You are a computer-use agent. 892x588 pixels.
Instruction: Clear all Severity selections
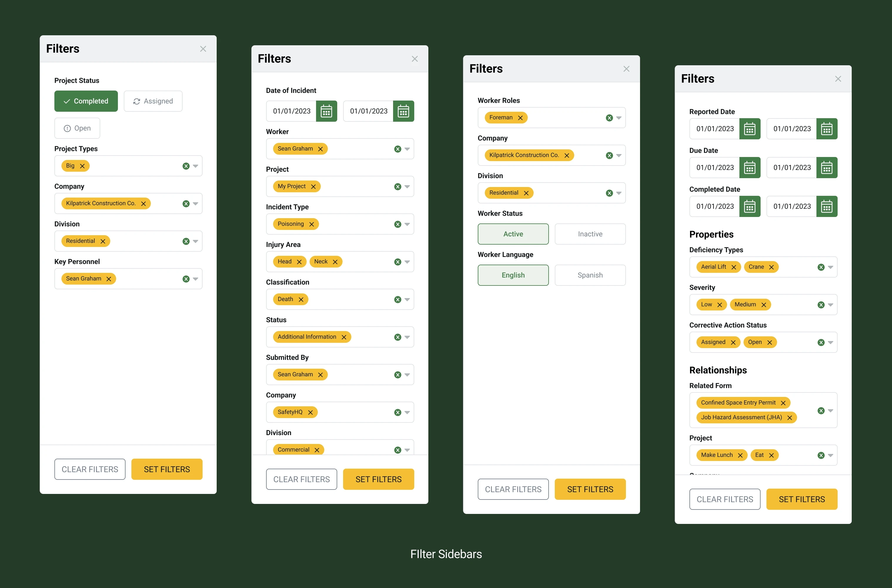tap(821, 305)
